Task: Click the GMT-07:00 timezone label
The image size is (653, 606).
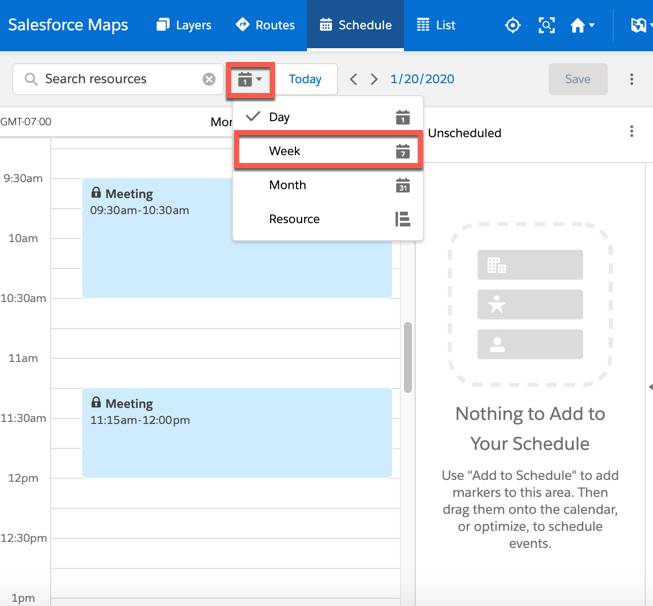Action: click(26, 122)
